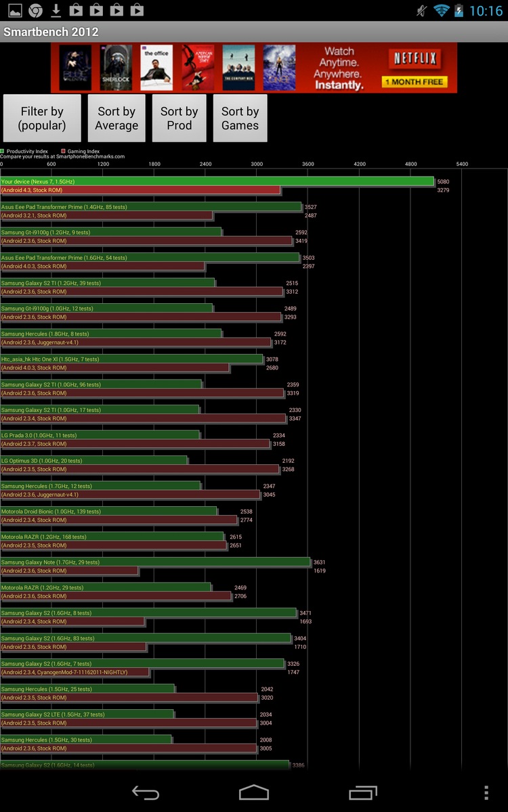
Task: Tap the Android home navigation icon
Action: (x=254, y=792)
